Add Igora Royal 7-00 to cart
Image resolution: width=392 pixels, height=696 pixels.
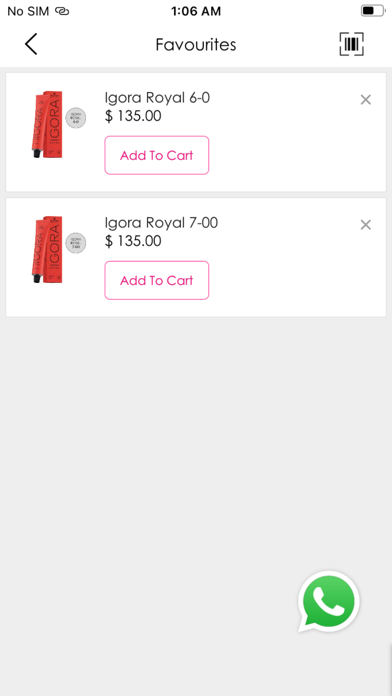point(157,281)
